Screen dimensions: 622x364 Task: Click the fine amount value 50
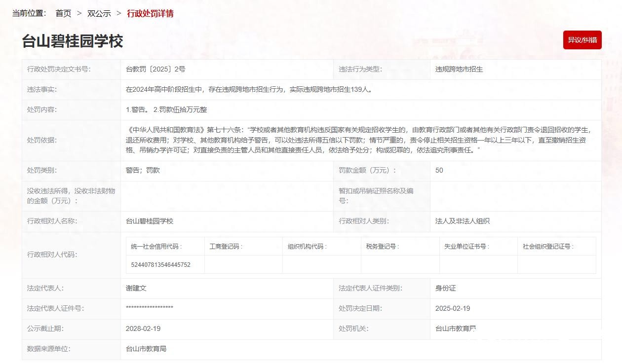439,170
